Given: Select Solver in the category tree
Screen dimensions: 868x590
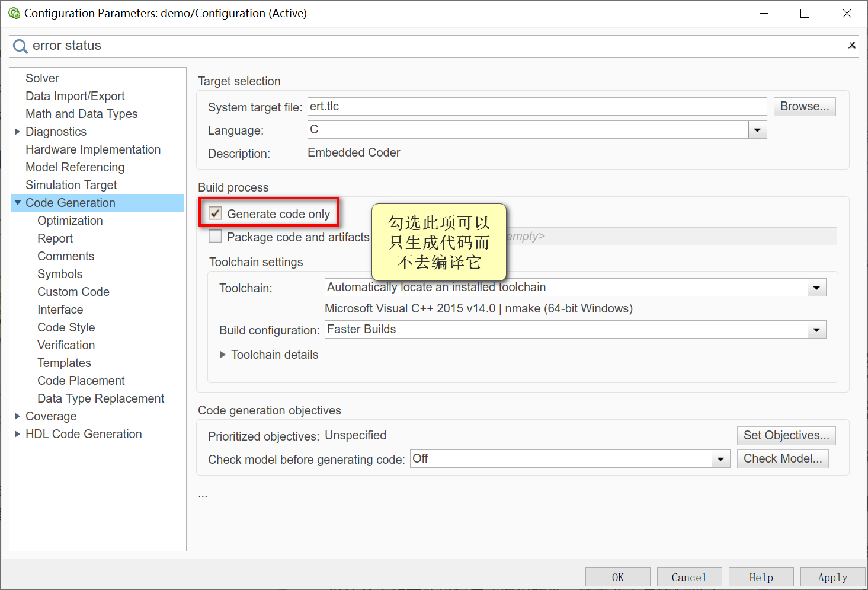Looking at the screenshot, I should pyautogui.click(x=42, y=78).
